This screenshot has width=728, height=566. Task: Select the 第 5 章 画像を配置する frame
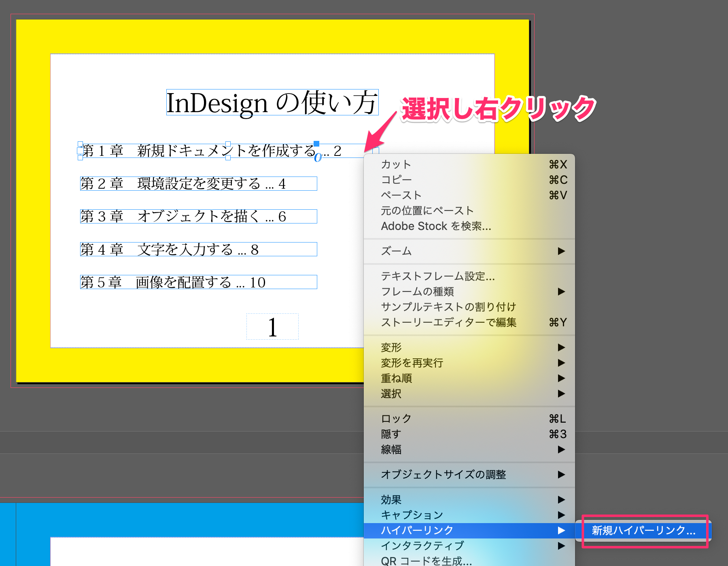tap(198, 282)
